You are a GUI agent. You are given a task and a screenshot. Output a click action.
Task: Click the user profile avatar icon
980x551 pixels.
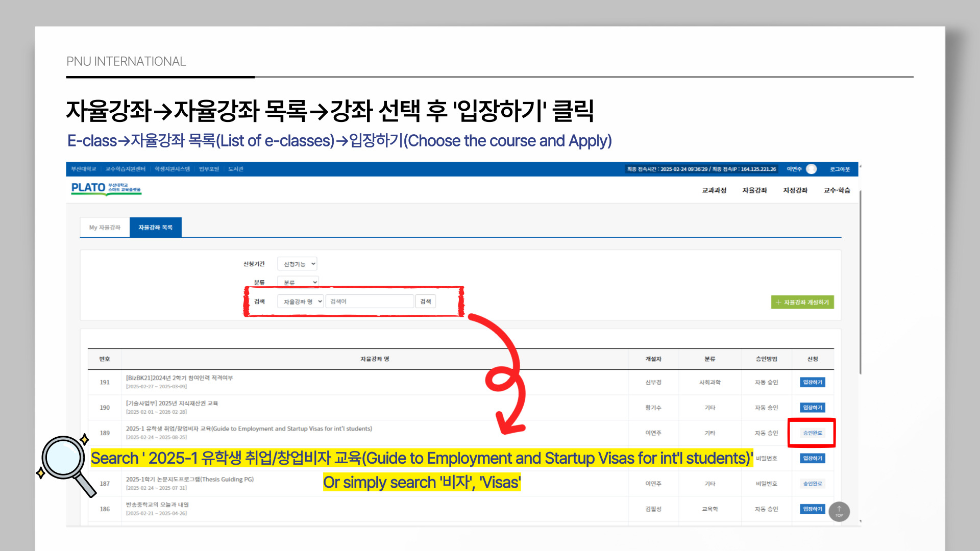(811, 169)
